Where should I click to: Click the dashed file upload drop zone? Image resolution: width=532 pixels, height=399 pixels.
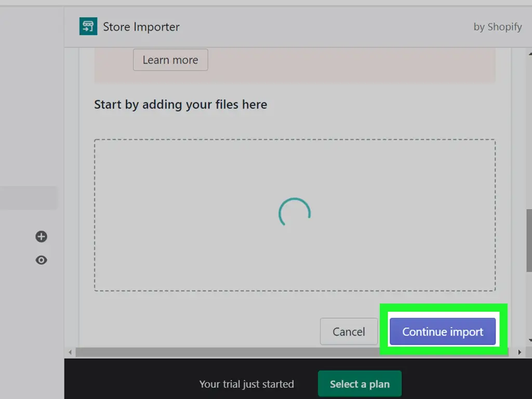(295, 215)
